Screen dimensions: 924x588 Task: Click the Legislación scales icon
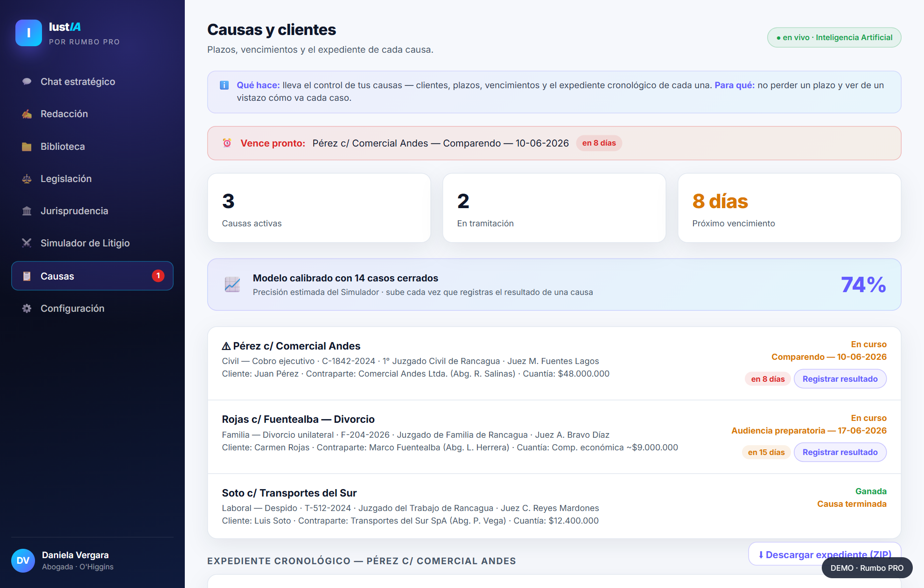click(x=27, y=179)
